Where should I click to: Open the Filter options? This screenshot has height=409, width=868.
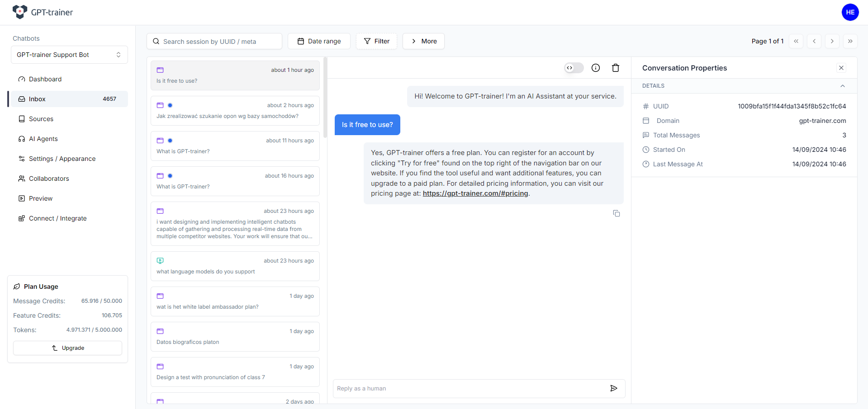pos(376,41)
